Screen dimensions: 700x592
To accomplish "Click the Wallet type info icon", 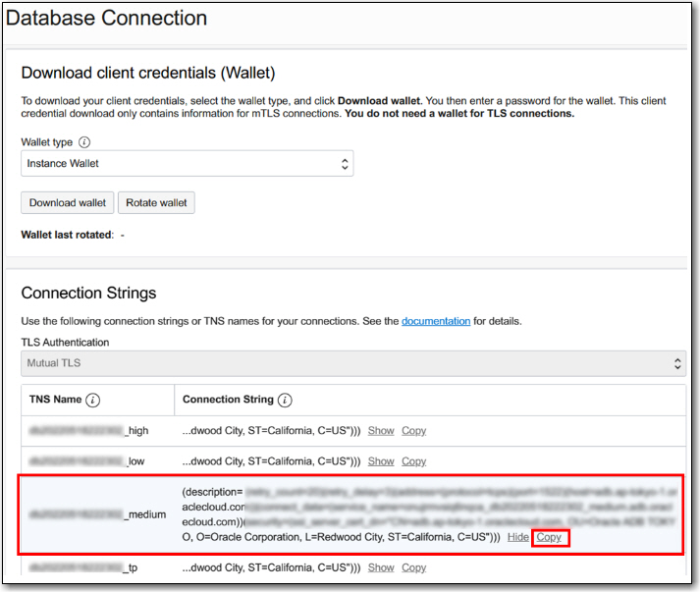I will click(x=84, y=142).
